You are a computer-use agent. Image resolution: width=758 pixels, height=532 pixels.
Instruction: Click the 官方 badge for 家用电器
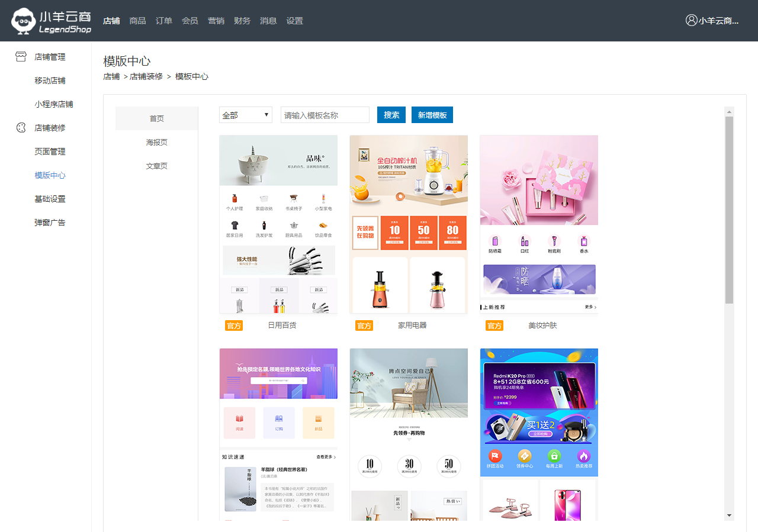point(364,325)
